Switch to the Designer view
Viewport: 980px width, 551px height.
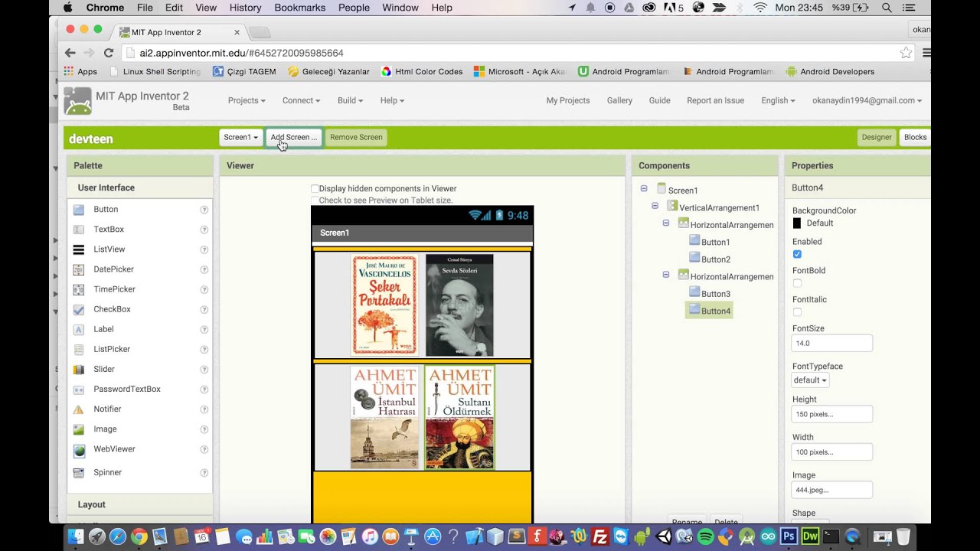point(877,138)
